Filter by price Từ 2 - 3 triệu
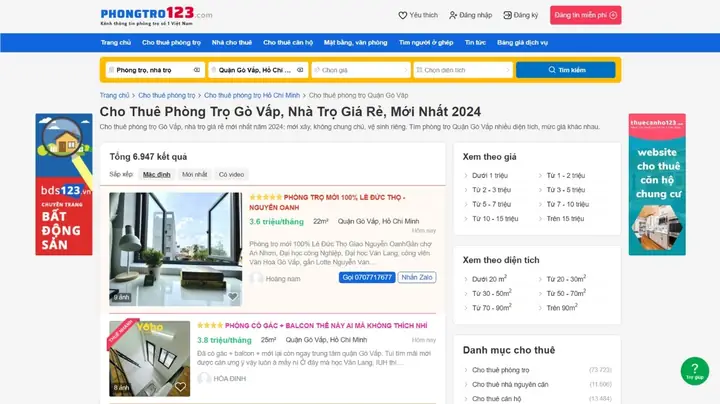Screen dimensions: 720x404 (x=491, y=190)
